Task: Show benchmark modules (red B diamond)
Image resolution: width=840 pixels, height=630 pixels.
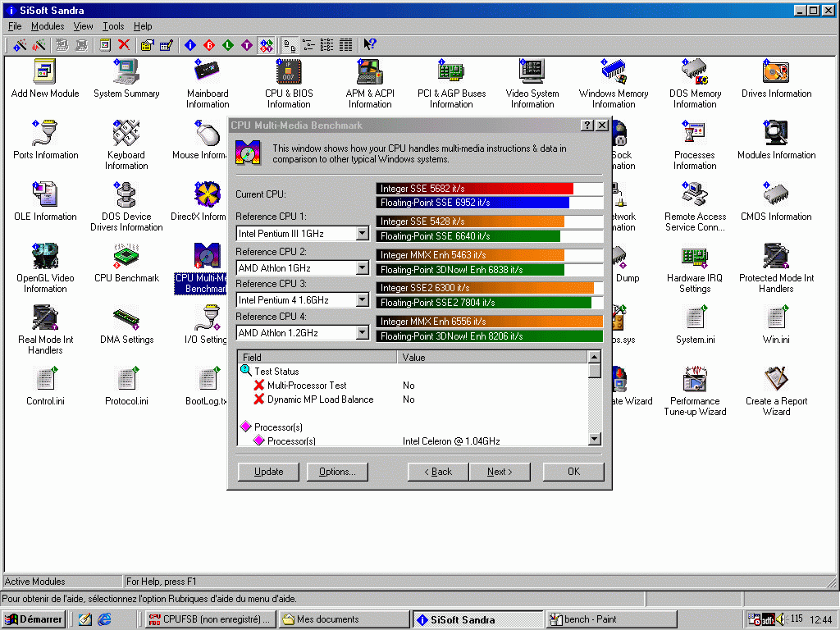Action: pyautogui.click(x=209, y=45)
